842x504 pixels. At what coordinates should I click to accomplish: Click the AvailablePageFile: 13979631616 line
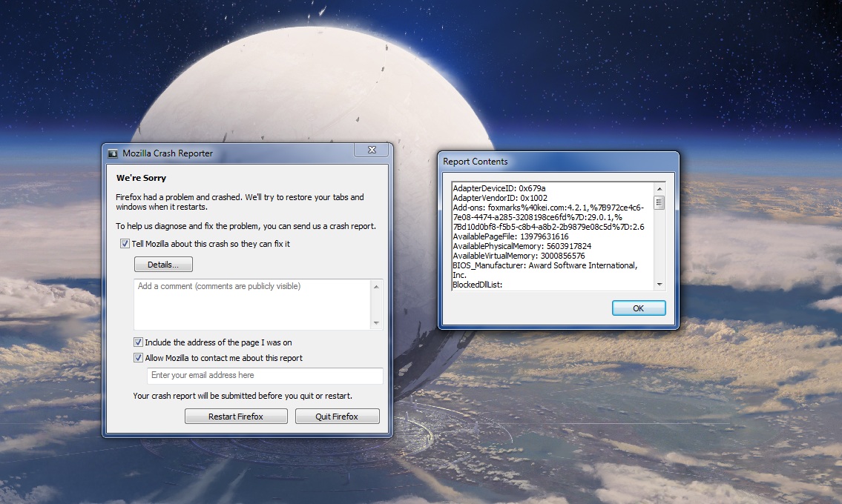510,236
